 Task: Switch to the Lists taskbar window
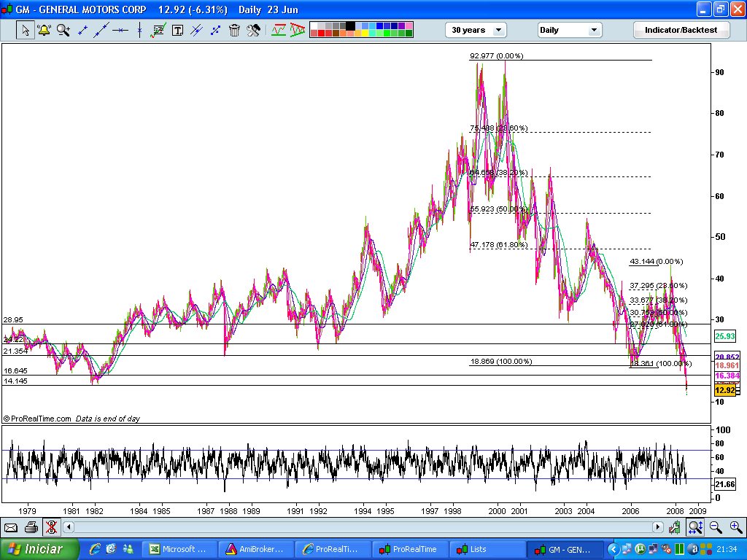coord(488,550)
